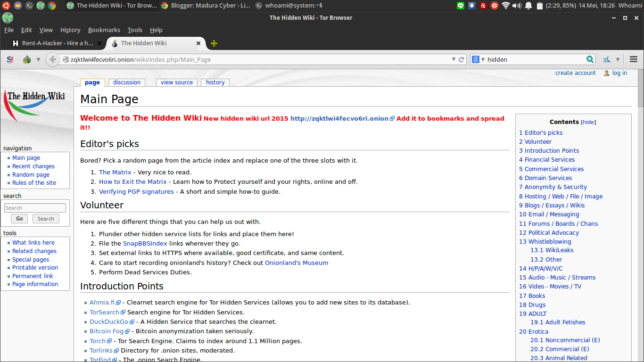Screen dimensions: 644x362
Task: Focus the browser address bar
Action: point(259,60)
